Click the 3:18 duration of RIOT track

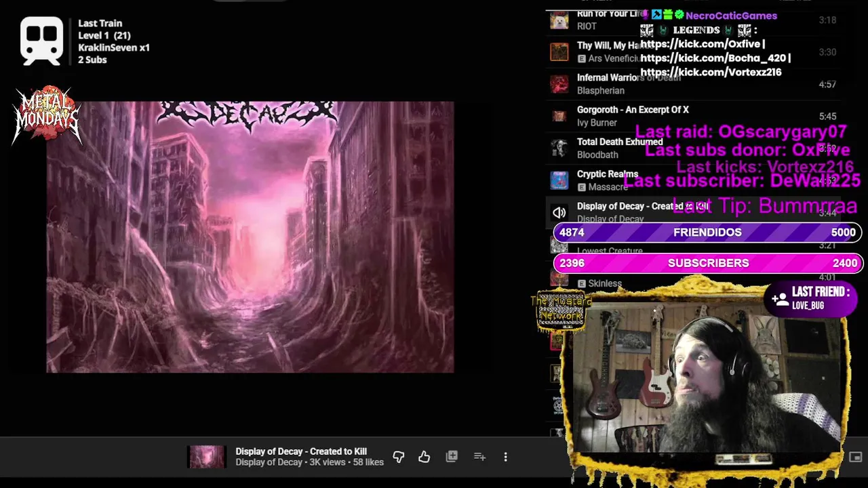tap(827, 20)
